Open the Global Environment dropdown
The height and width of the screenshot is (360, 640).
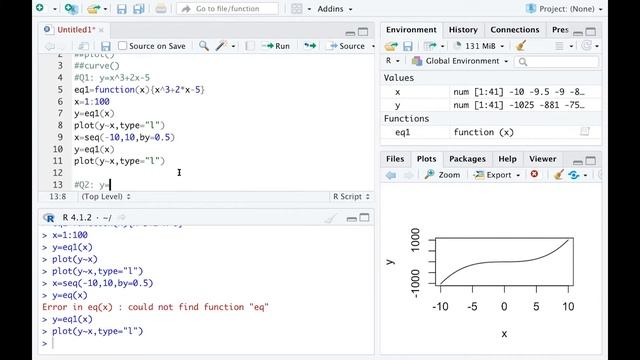[x=460, y=61]
